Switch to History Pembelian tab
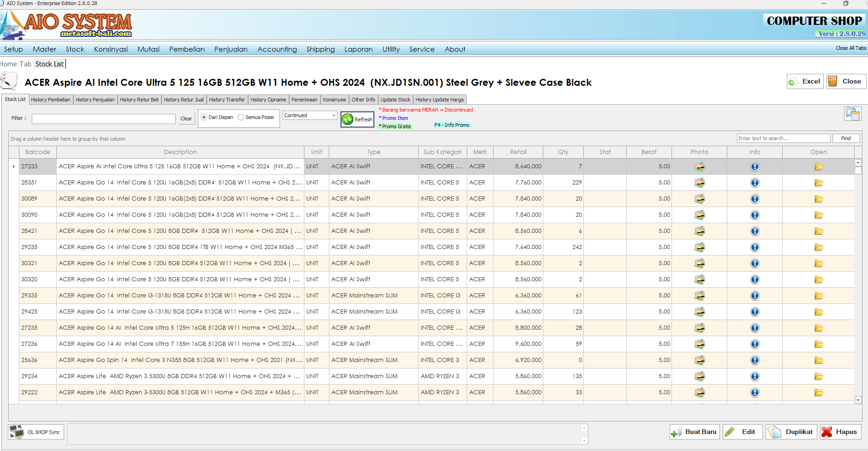868x451 pixels. coord(51,100)
